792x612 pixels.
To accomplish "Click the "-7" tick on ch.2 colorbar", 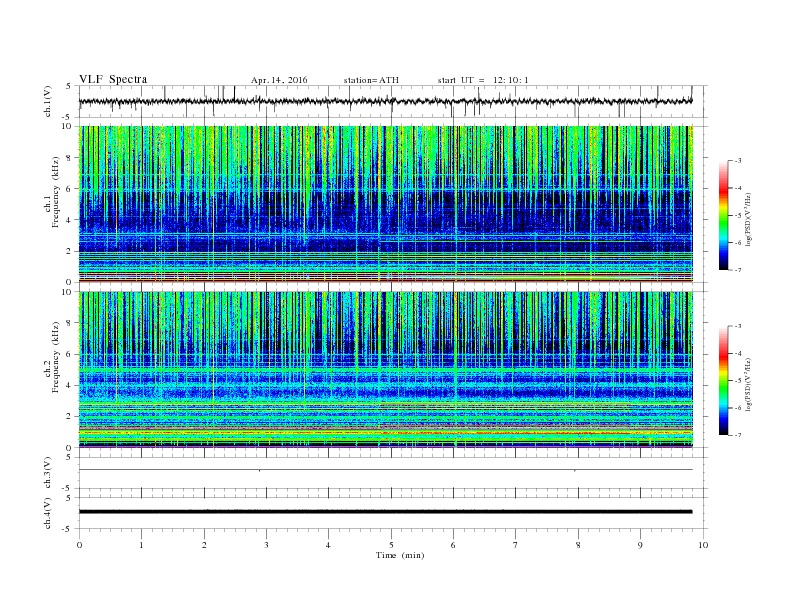I will pyautogui.click(x=737, y=435).
